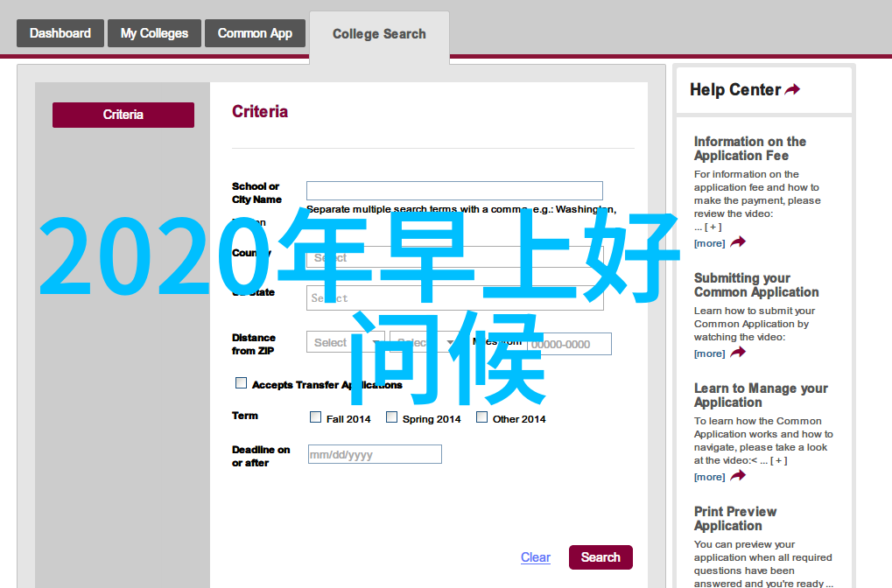The height and width of the screenshot is (588, 892).
Task: Select the College Search tab
Action: [379, 34]
